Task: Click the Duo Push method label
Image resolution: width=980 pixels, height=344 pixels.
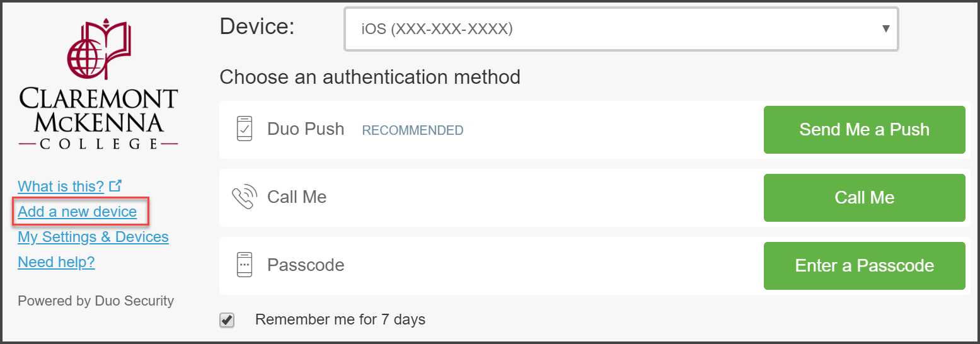Action: pyautogui.click(x=306, y=129)
